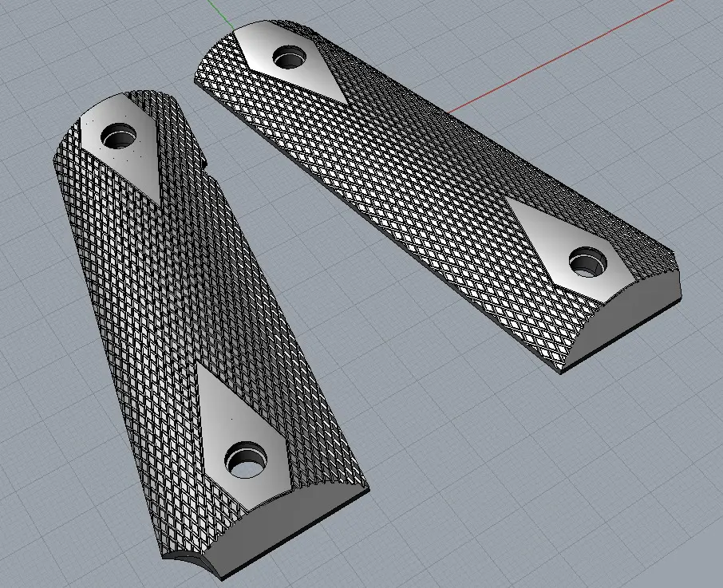Pick the upper screw hole on right grip
The width and height of the screenshot is (723, 588).
coord(290,57)
